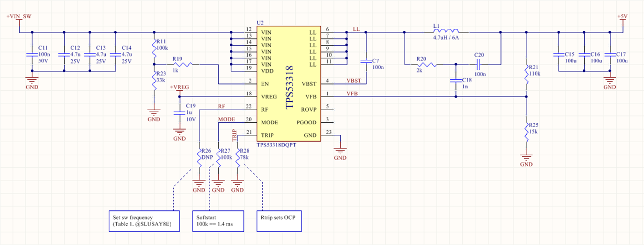Select the VDD pin label

[267, 70]
